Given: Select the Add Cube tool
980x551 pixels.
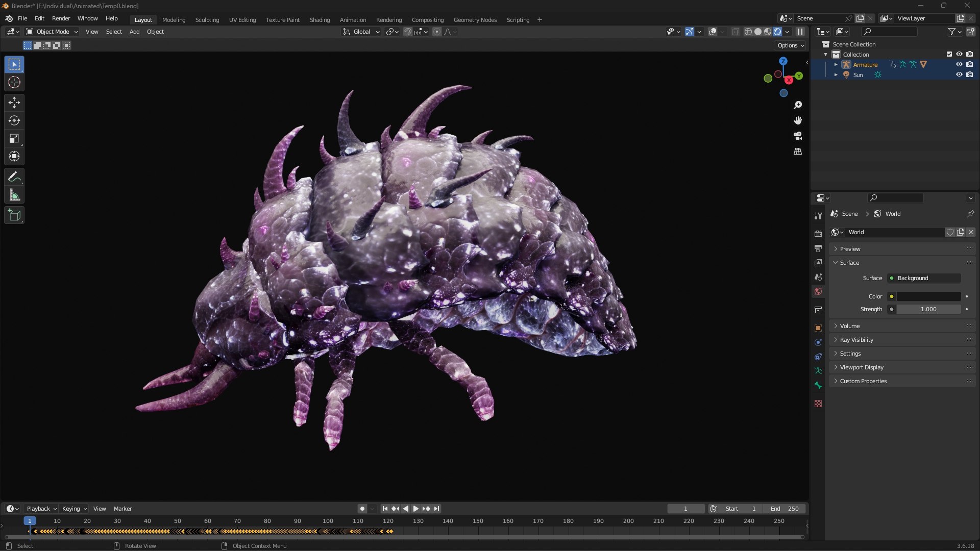Looking at the screenshot, I should tap(14, 215).
